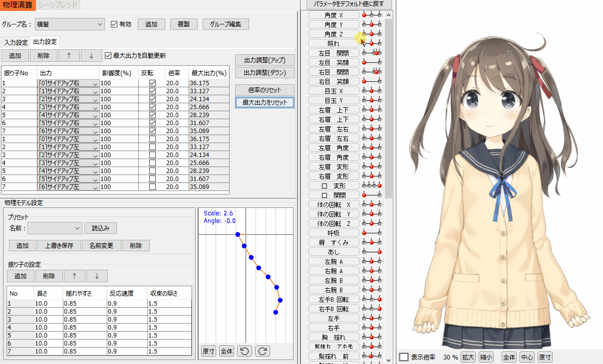Click 倍率のリセット button

(265, 90)
